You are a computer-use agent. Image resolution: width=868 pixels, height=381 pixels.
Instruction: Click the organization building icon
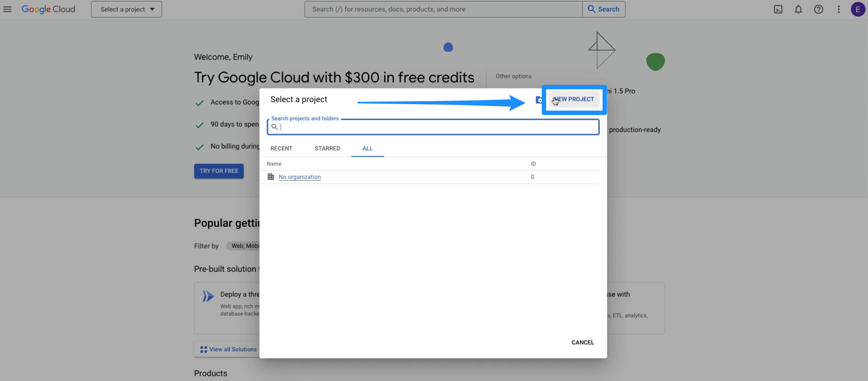pyautogui.click(x=271, y=177)
